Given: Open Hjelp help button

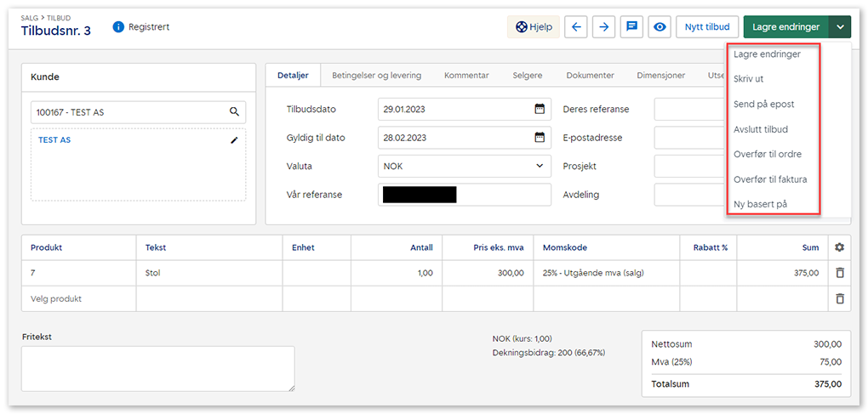Looking at the screenshot, I should coord(534,27).
